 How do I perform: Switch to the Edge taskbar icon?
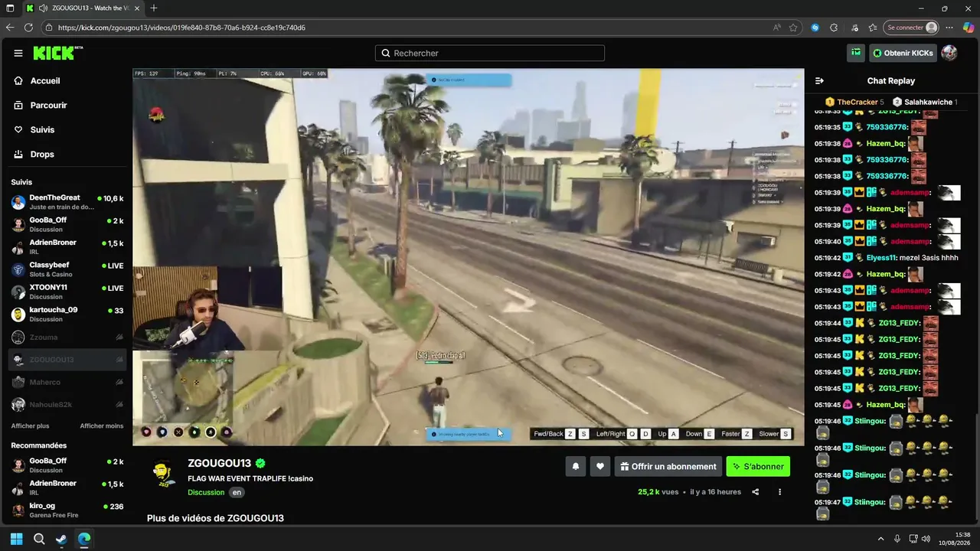84,539
